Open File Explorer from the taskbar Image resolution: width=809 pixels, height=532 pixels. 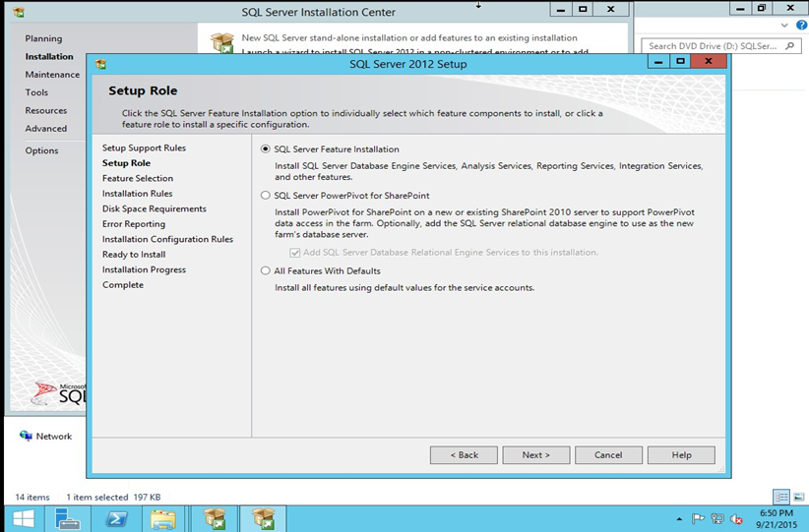coord(163,518)
